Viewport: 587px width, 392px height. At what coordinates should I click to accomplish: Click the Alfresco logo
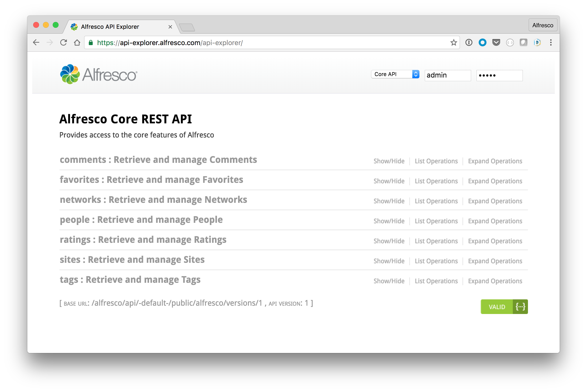coord(99,74)
